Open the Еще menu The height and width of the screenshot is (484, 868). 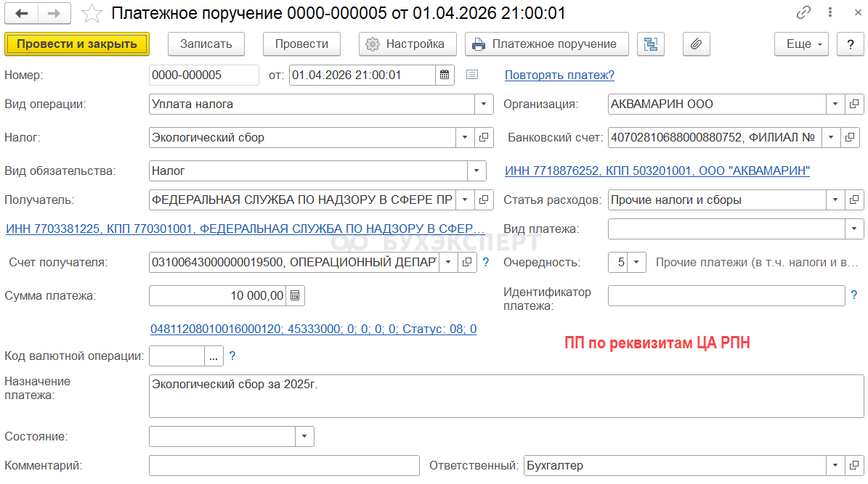pos(802,44)
